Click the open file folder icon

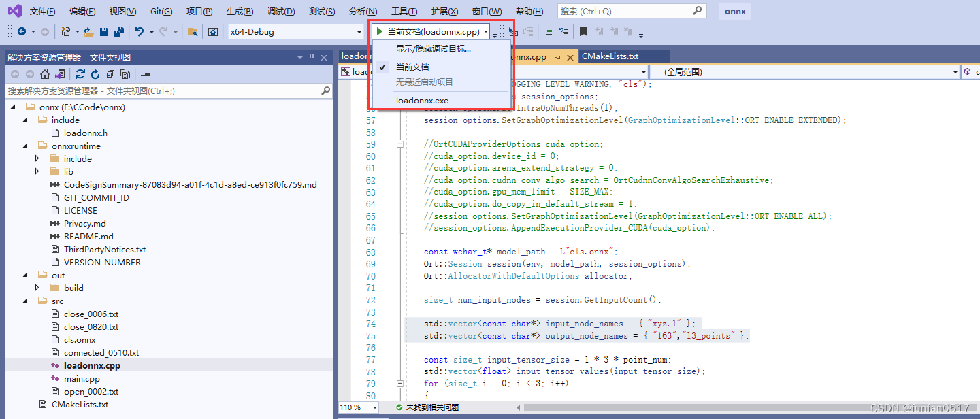(90, 32)
